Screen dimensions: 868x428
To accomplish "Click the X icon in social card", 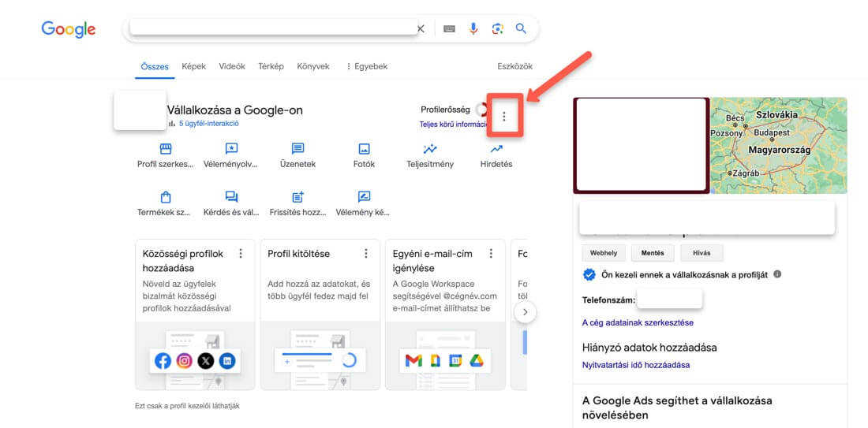I will click(x=205, y=361).
